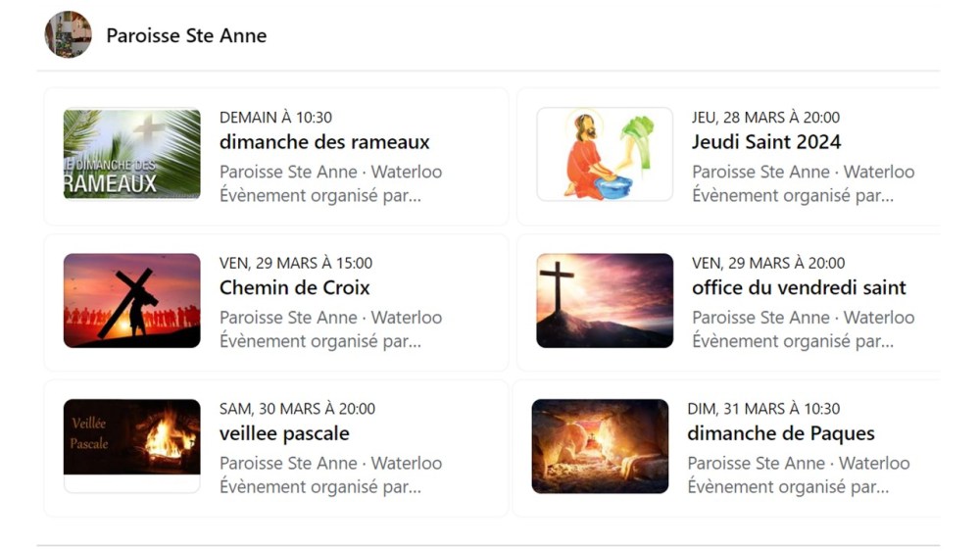The width and height of the screenshot is (980, 551).
Task: Open the Jeudi Saint 2024 event title
Action: [x=766, y=142]
